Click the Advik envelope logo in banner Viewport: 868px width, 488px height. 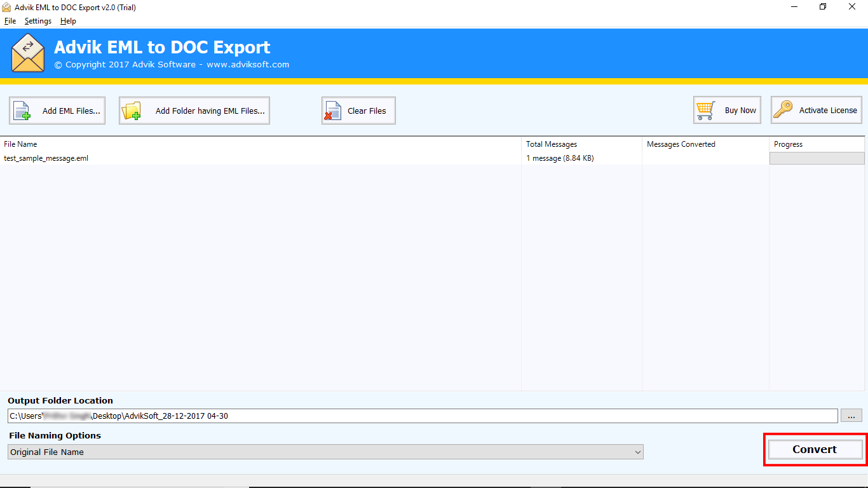pos(28,53)
